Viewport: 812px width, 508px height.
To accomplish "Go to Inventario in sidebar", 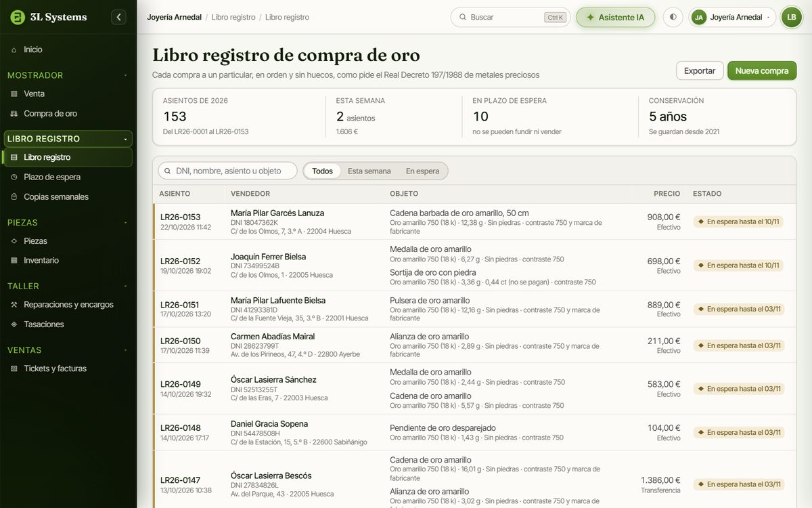I will coord(68,260).
